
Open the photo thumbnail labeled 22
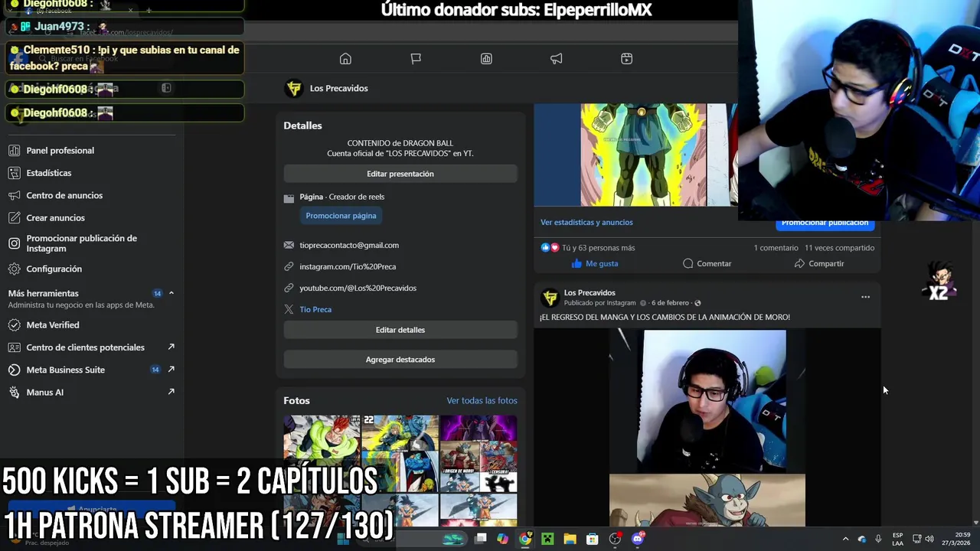(x=400, y=453)
